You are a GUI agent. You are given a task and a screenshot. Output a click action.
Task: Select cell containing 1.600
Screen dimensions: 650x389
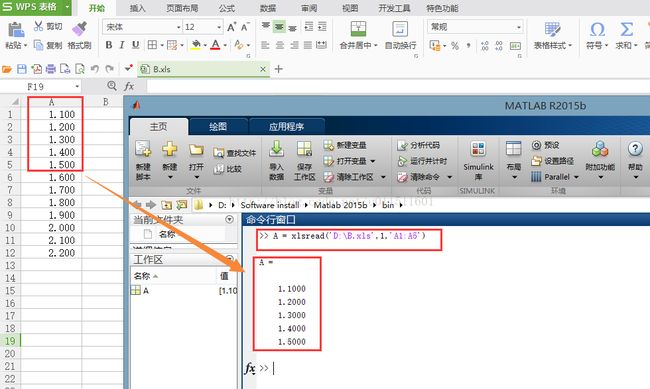coord(51,177)
